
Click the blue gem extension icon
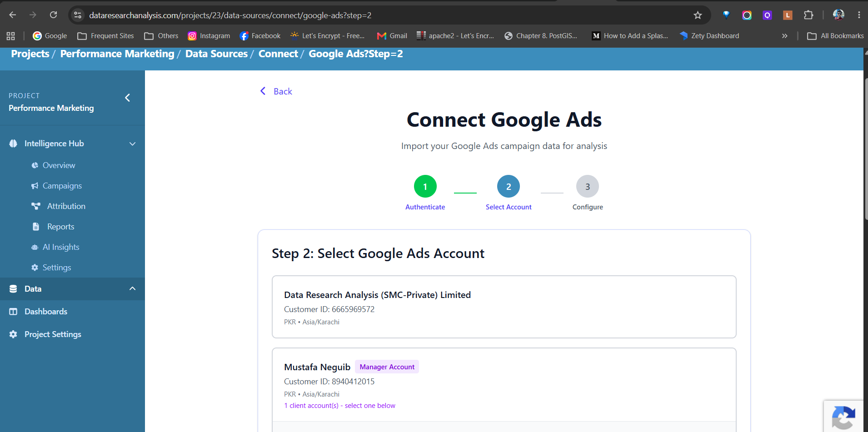[x=726, y=15]
